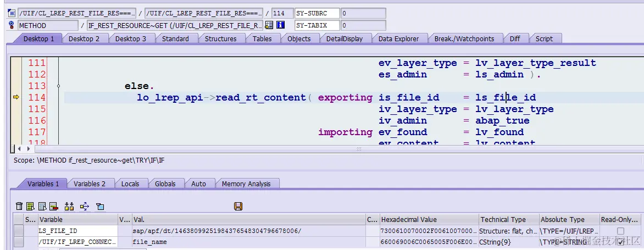Click the navigate-to-source icon next to IF_REST_RESOURCE~GET

pos(269,25)
